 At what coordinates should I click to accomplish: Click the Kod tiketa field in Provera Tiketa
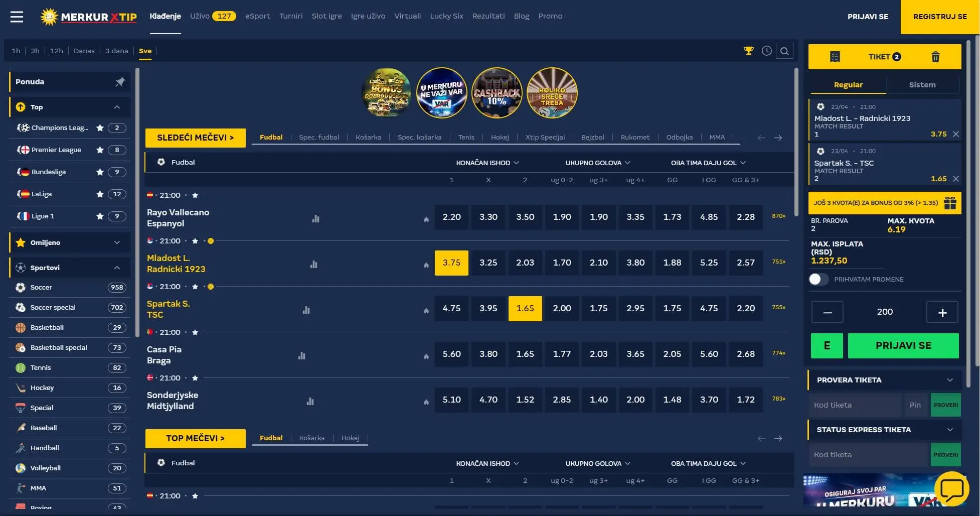point(855,405)
